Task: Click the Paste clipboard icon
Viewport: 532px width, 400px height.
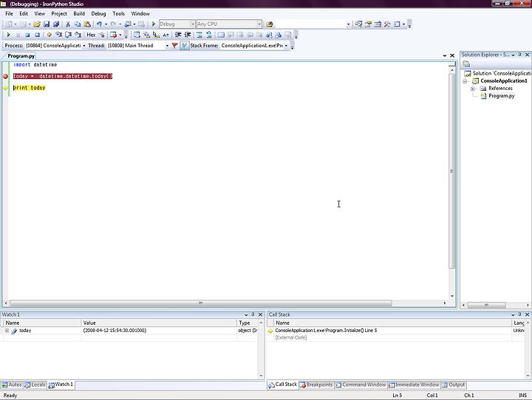Action: tap(87, 24)
